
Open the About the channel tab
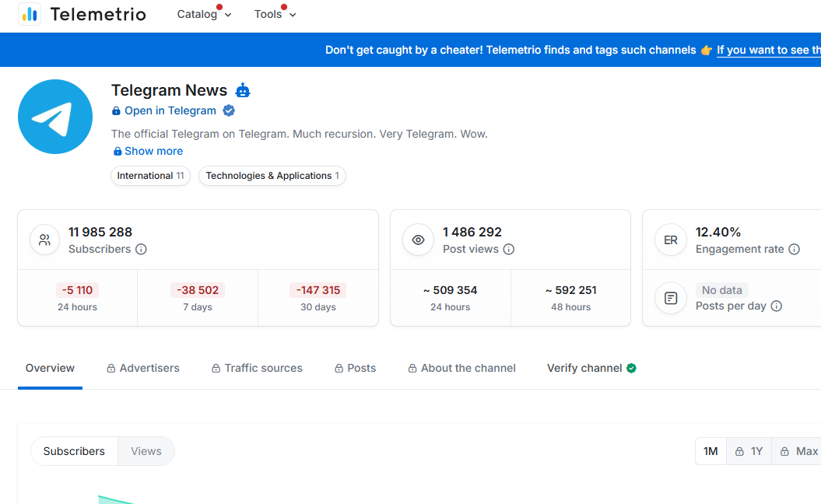coord(461,369)
